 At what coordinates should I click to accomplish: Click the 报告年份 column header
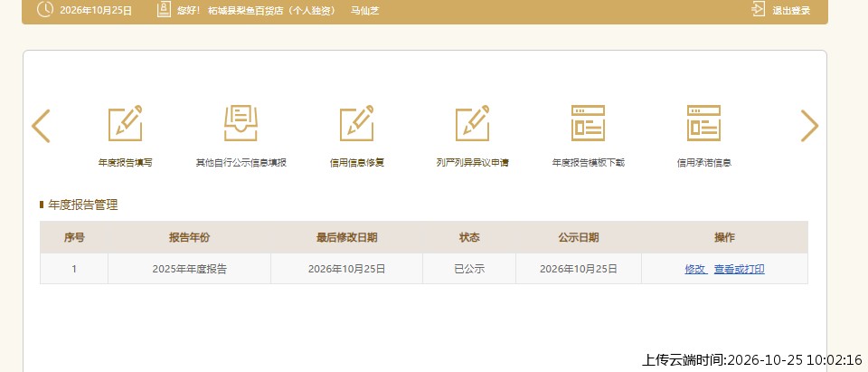tap(189, 237)
